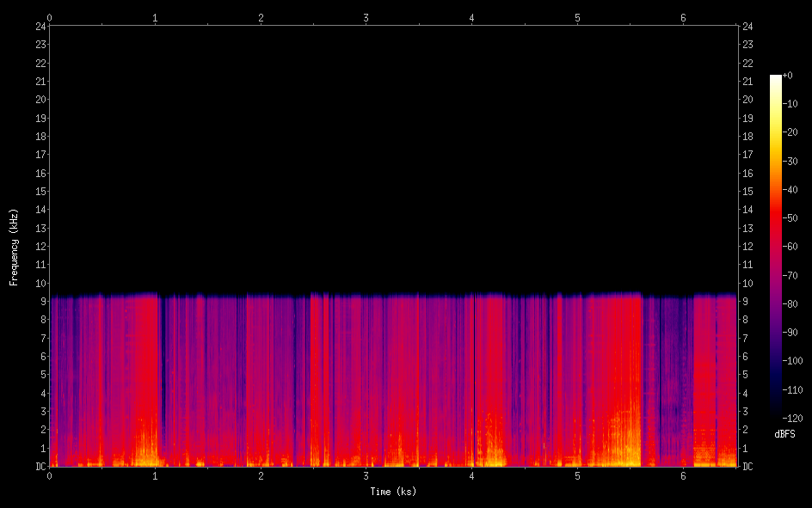Click the DC label on the left axis
This screenshot has height=508, width=812.
coord(40,467)
